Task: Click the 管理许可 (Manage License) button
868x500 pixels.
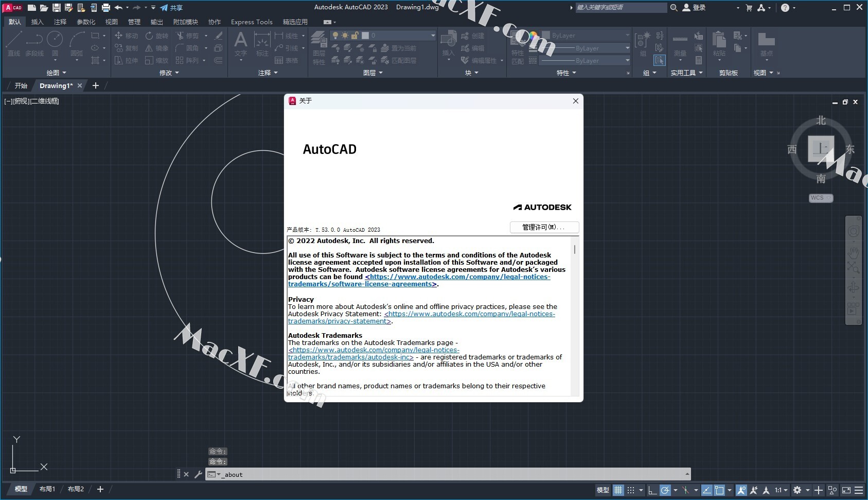Action: (x=544, y=227)
